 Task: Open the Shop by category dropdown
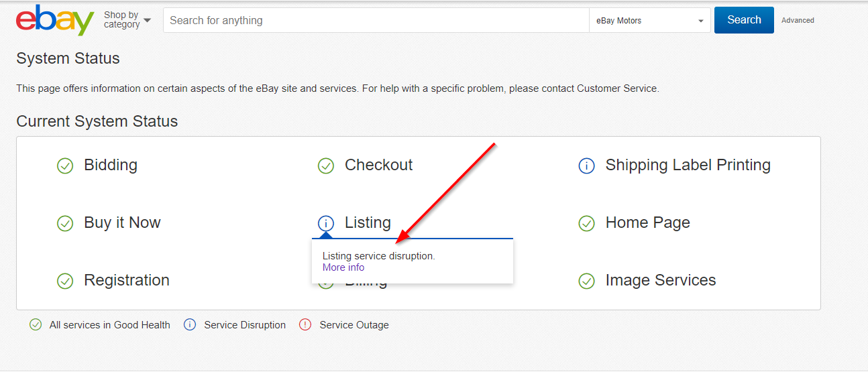coord(127,20)
